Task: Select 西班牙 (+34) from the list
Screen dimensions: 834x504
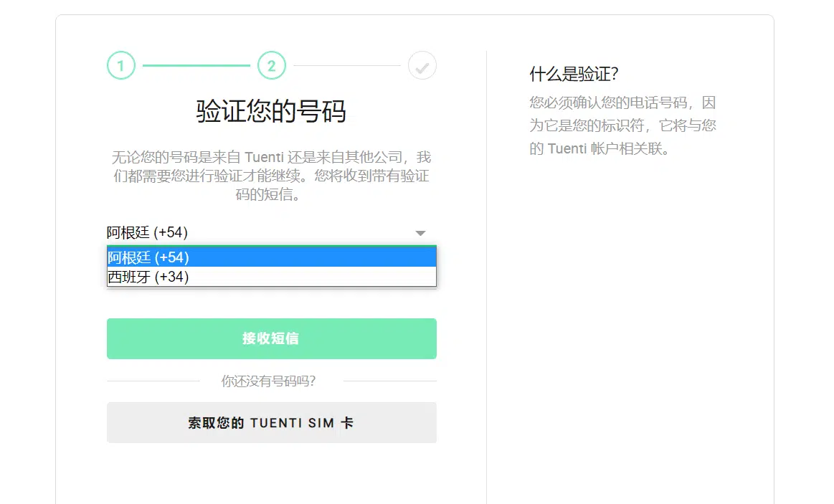Action: pos(271,277)
